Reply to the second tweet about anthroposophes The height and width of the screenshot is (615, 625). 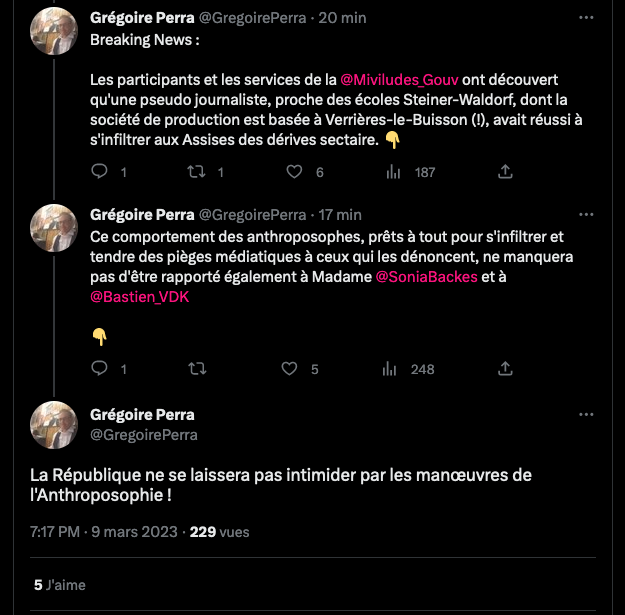(99, 369)
